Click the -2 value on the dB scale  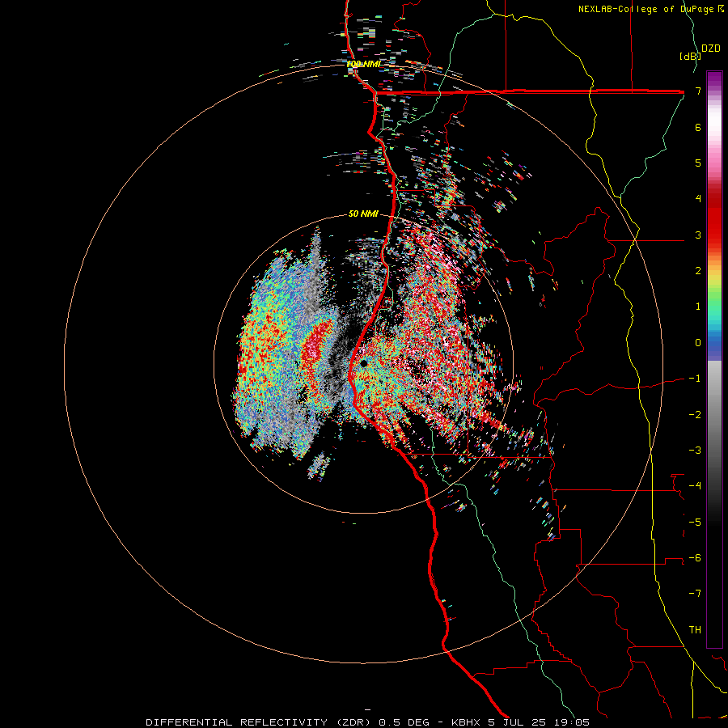(695, 414)
